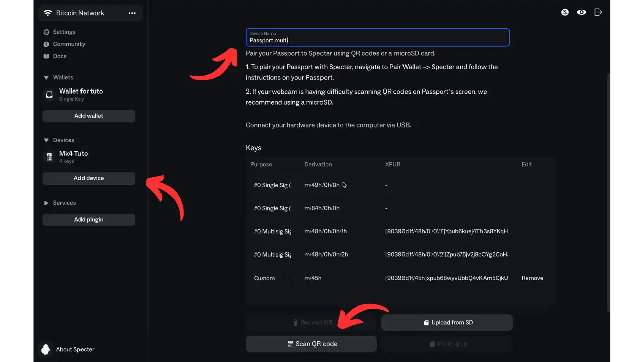The image size is (644, 362).
Task: Click the Get via USB button
Action: (311, 323)
